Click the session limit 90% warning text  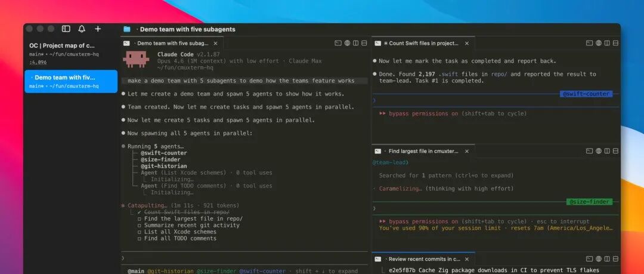coord(496,228)
